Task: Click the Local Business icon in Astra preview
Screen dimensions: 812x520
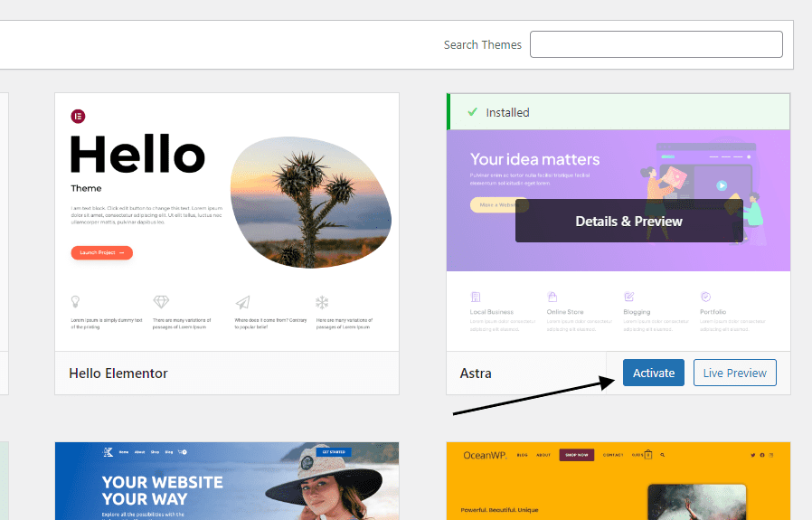Action: pyautogui.click(x=476, y=297)
